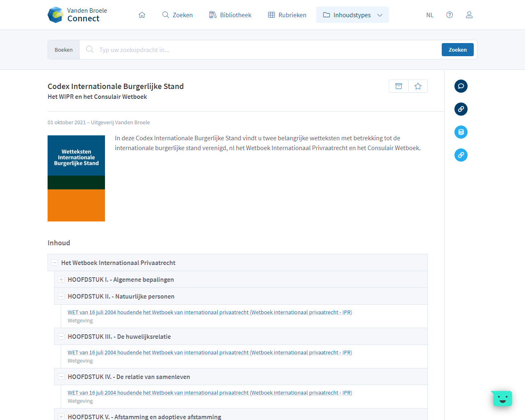525x420 pixels.
Task: Expand the Inhoudstypes dropdown
Action: pos(352,15)
